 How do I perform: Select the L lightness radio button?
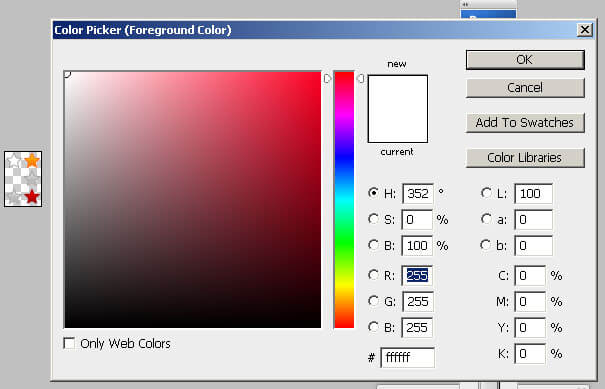pos(486,193)
